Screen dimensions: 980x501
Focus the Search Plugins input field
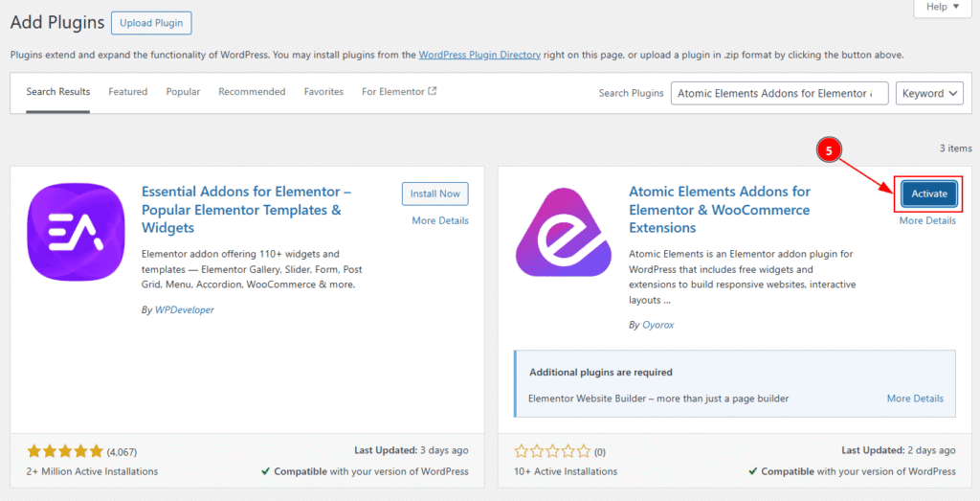tap(779, 93)
